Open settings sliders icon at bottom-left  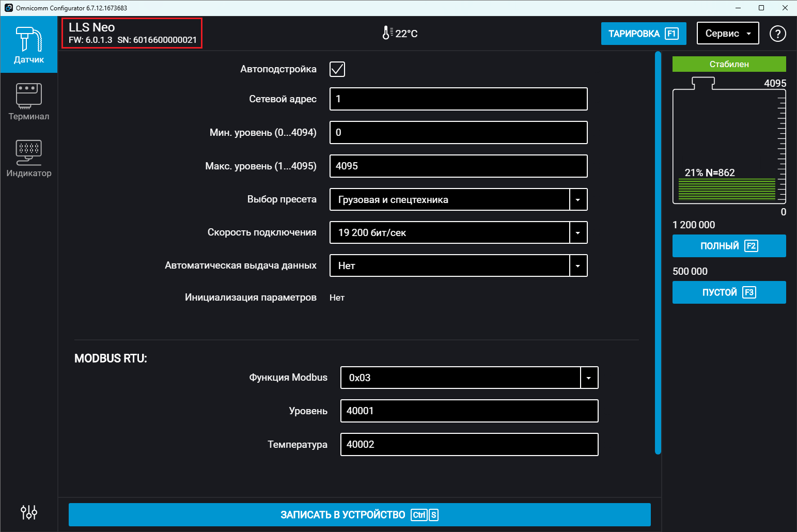coord(29,512)
